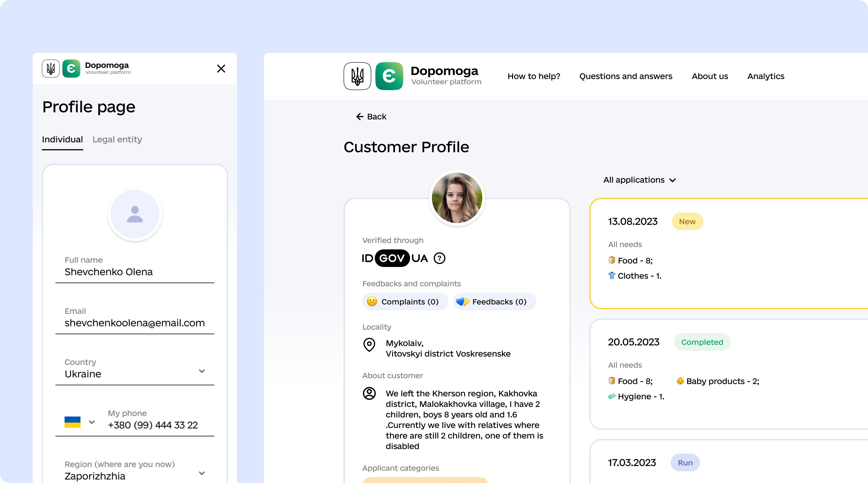Close the Profile page panel

[221, 69]
